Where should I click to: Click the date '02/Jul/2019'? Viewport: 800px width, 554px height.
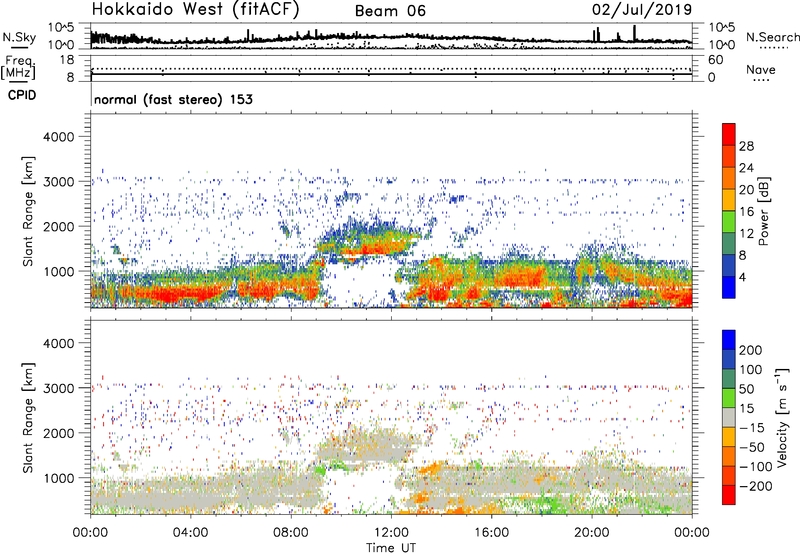[x=642, y=10]
